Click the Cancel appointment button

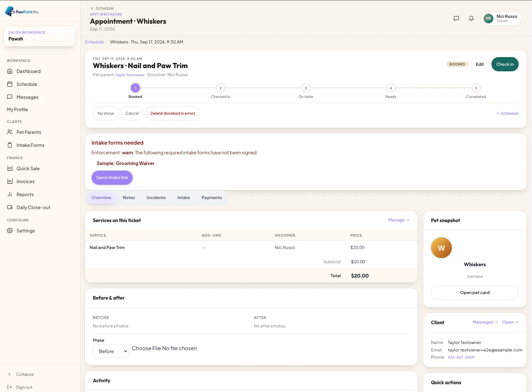[x=132, y=113]
